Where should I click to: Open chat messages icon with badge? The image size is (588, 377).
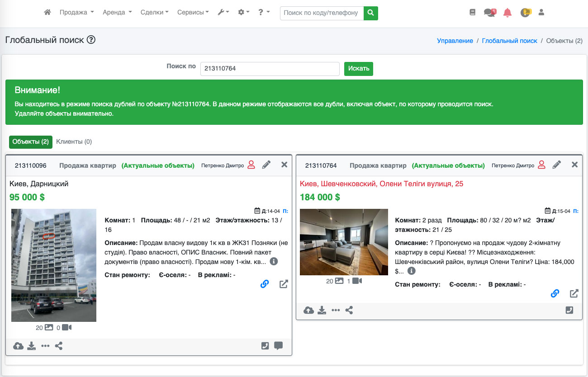489,13
